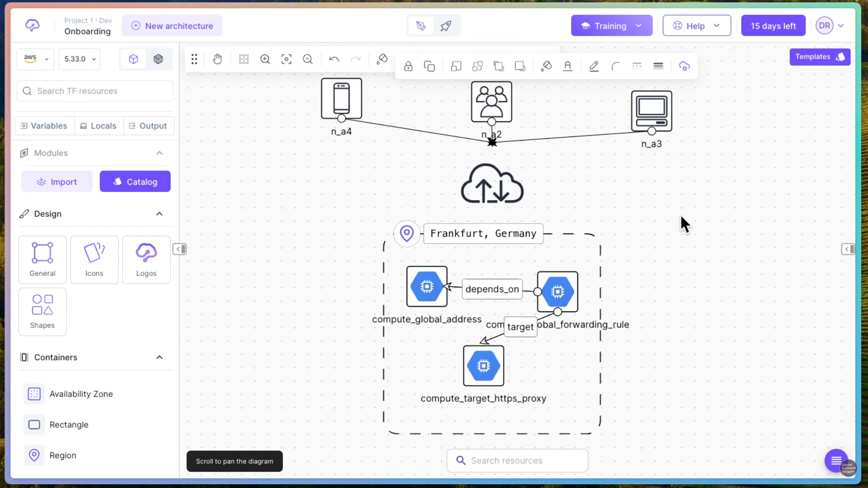The image size is (868, 488).
Task: Click the Search TF resources field
Action: pos(95,91)
